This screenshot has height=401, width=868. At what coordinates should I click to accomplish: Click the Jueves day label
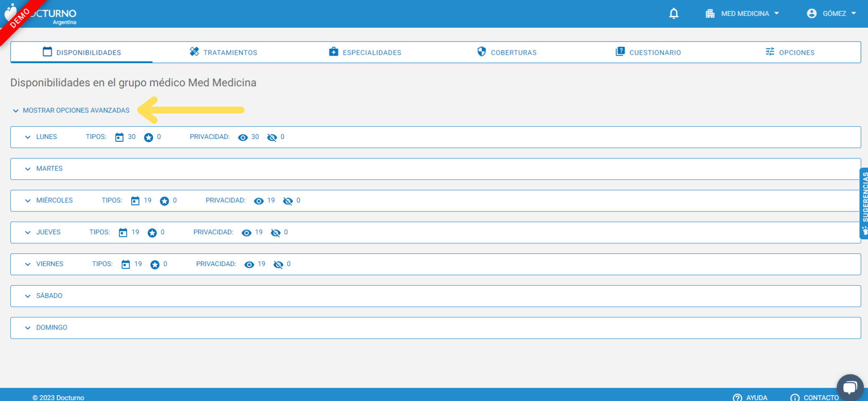(48, 232)
